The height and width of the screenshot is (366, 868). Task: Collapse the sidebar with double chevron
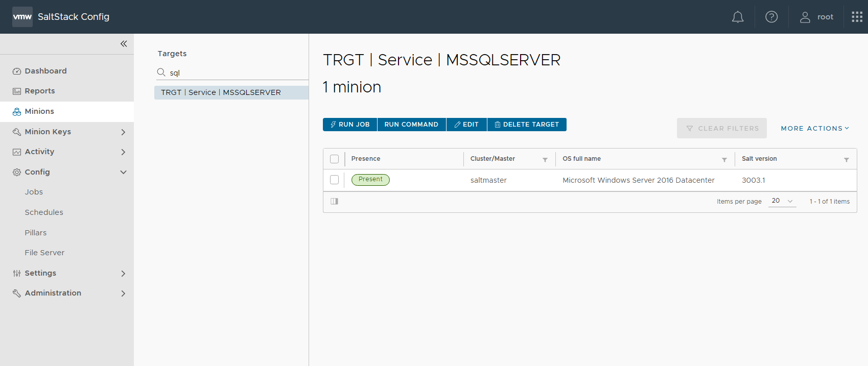[x=124, y=44]
